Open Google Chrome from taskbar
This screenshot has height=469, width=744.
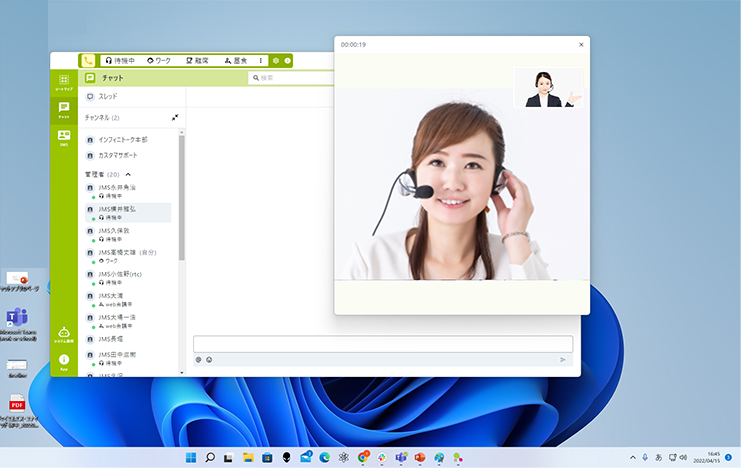[x=363, y=458]
